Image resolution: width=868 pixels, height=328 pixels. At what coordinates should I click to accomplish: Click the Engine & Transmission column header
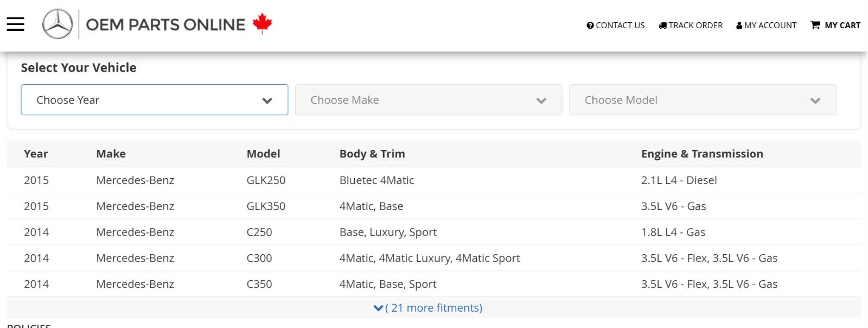click(x=702, y=154)
